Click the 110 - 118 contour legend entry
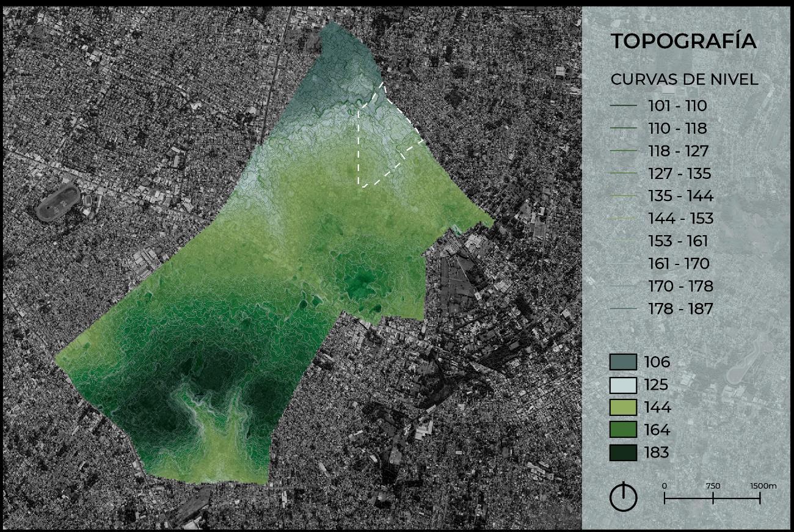The width and height of the screenshot is (794, 532). point(658,129)
